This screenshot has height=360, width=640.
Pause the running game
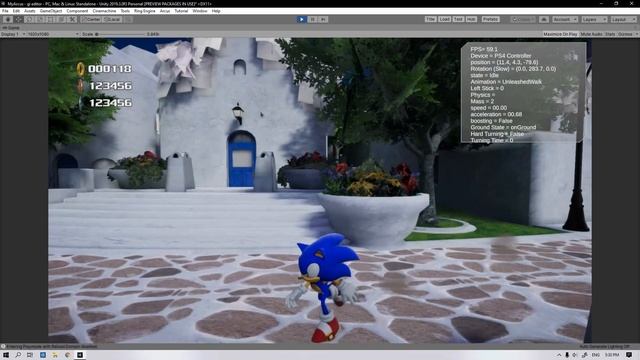[312, 19]
